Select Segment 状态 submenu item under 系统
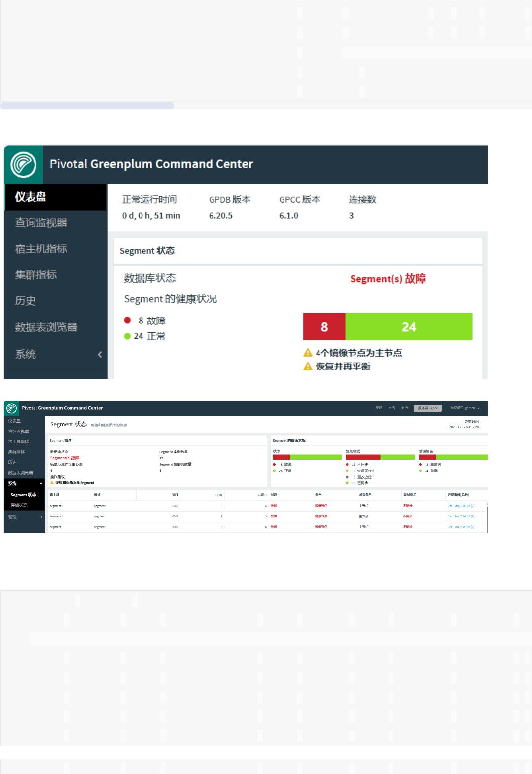The image size is (532, 774). 24,495
